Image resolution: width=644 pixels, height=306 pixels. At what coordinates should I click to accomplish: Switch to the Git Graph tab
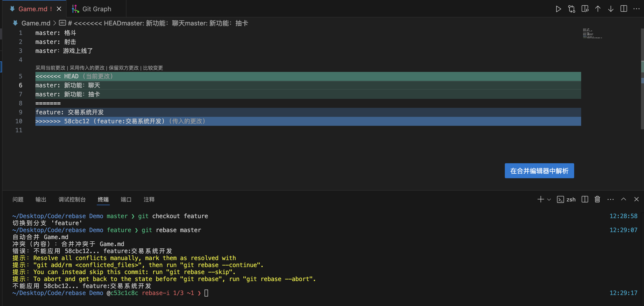[x=97, y=9]
